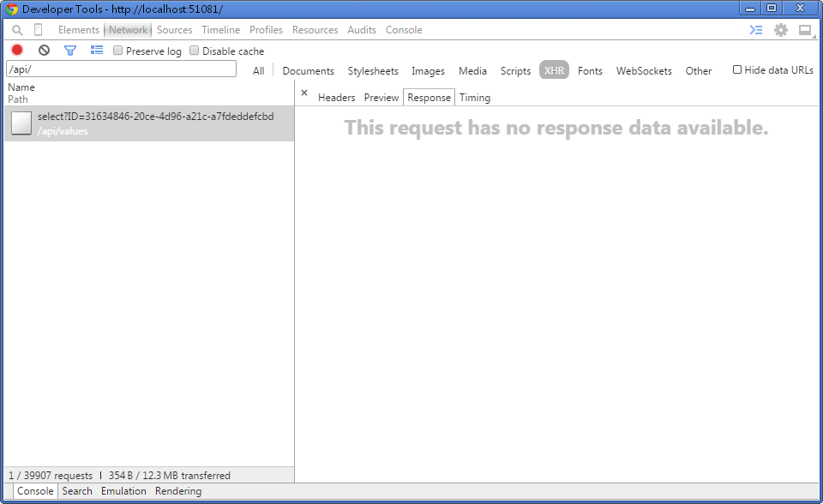The image size is (823, 504).
Task: Open the Timeline panel
Action: tap(221, 30)
